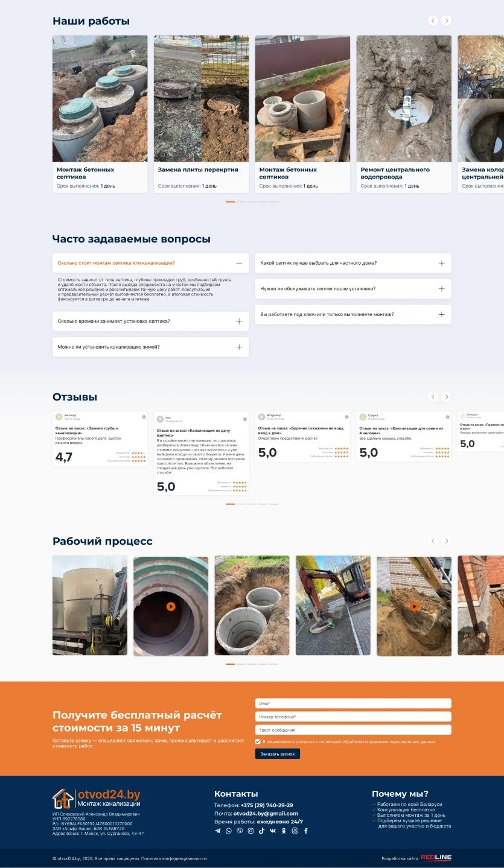The image size is (504, 868).
Task: Open the concrete rings on truck photo
Action: [90, 606]
